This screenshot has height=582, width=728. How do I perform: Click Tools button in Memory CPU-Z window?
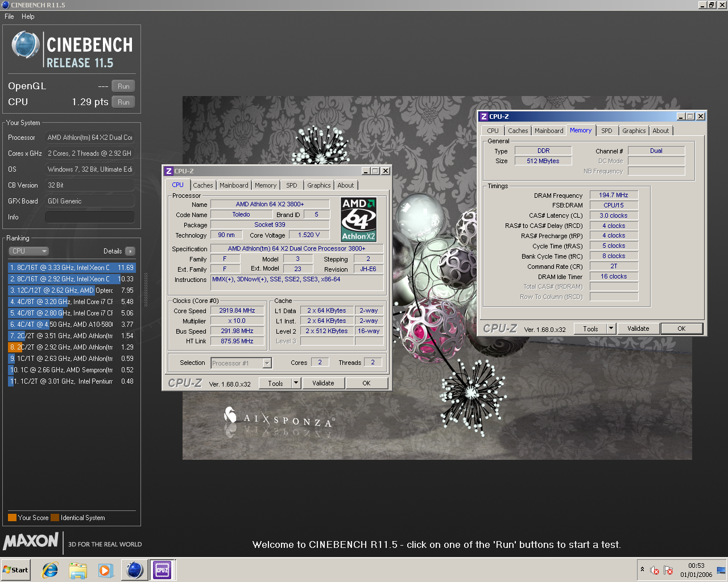coord(590,329)
